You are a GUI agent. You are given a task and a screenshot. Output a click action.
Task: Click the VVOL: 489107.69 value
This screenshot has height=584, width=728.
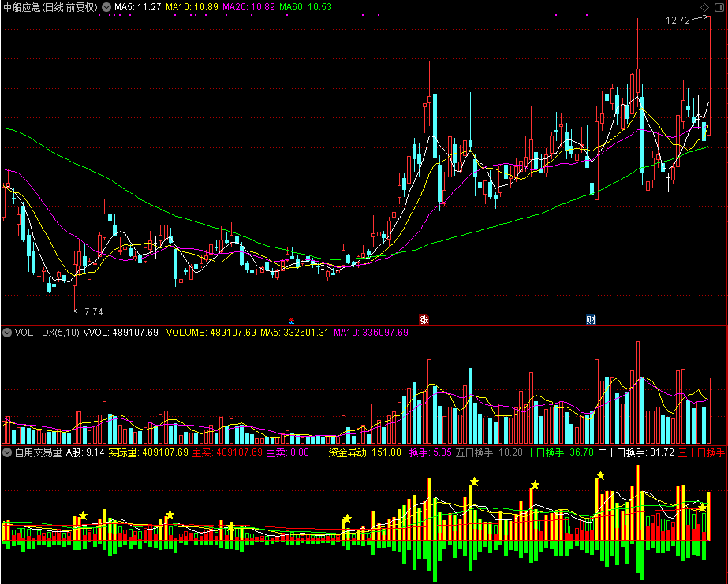point(121,333)
